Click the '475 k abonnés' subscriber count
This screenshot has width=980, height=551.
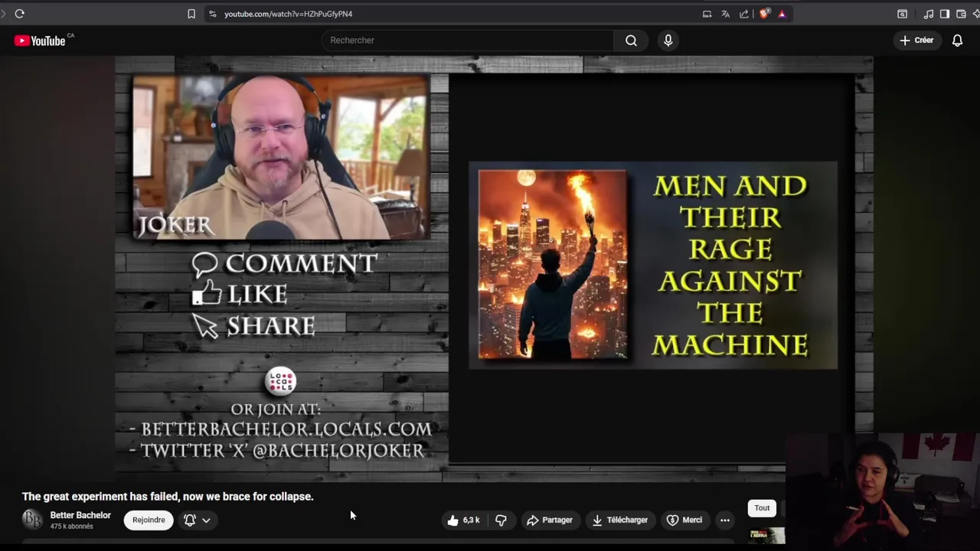click(71, 527)
